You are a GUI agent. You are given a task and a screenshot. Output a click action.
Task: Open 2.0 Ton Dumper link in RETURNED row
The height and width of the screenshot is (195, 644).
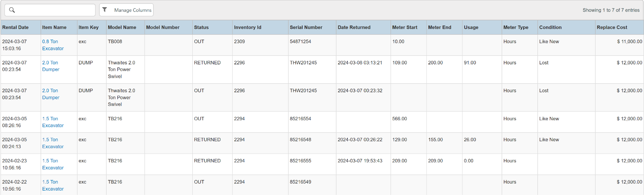51,66
